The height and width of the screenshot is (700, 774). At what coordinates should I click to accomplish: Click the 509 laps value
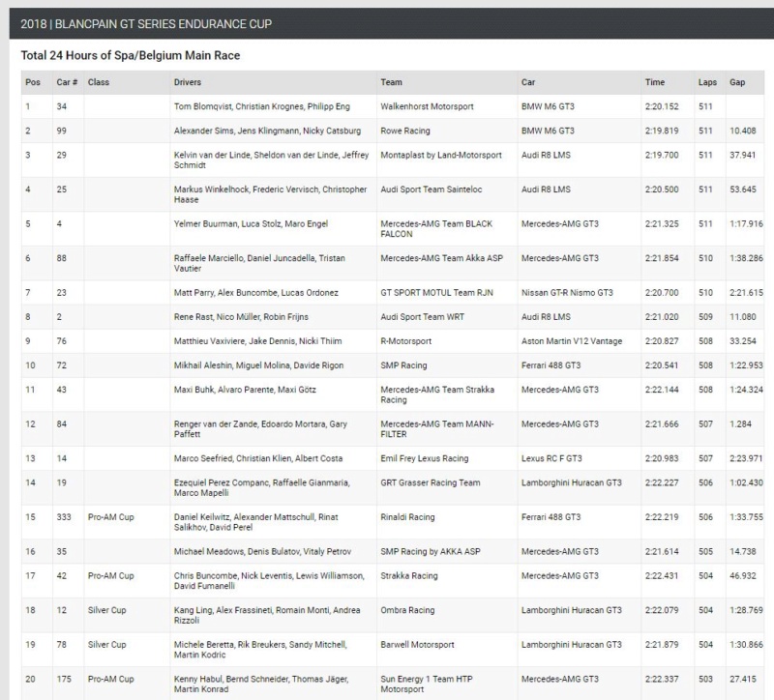705,317
